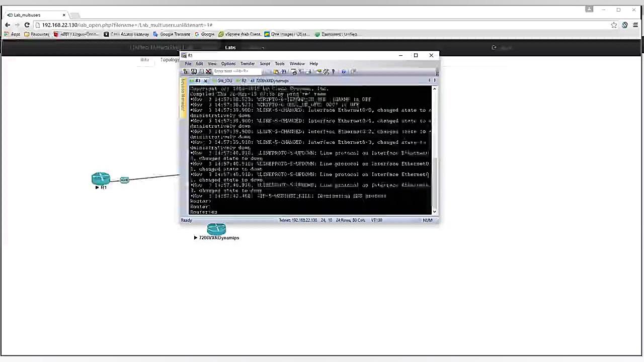The width and height of the screenshot is (644, 362).
Task: Open the Chrome menu button
Action: pos(635,25)
